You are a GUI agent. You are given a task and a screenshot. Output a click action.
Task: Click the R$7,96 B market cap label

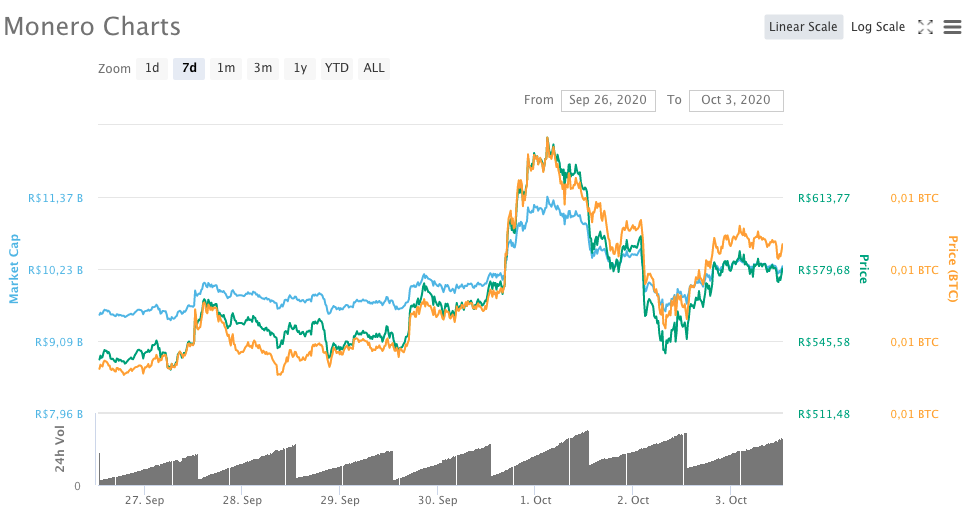pos(58,414)
